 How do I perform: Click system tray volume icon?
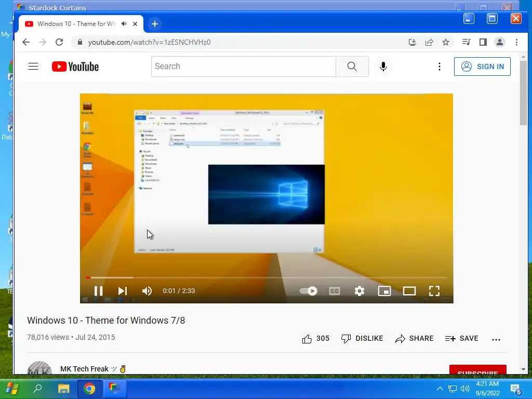465,389
